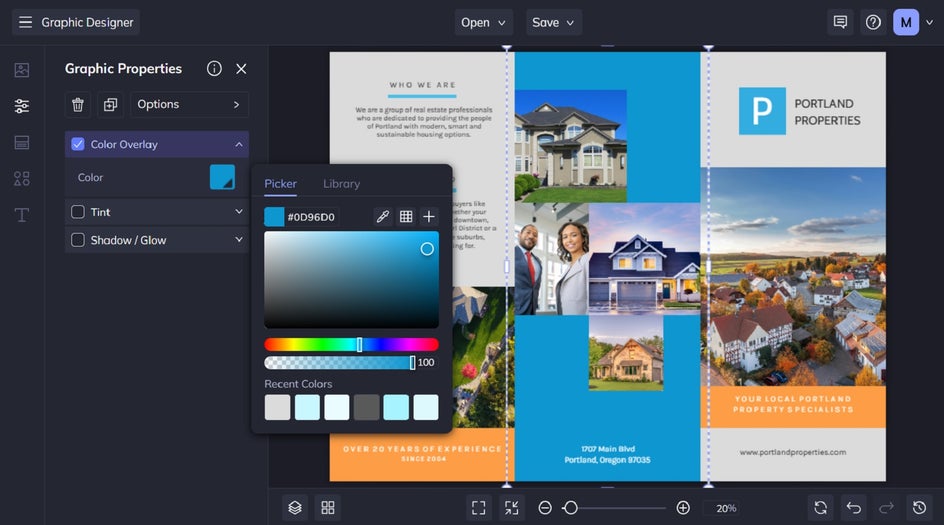Image resolution: width=944 pixels, height=525 pixels.
Task: Open the Open dropdown menu
Action: click(483, 22)
